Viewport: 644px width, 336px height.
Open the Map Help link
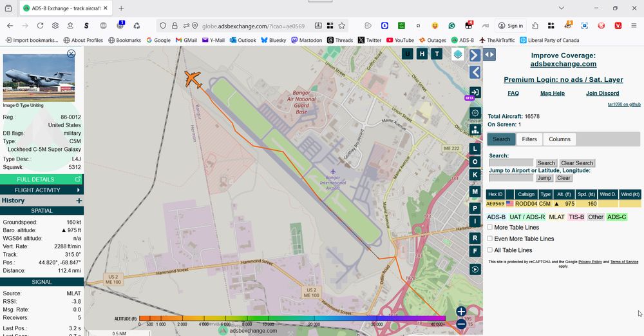pyautogui.click(x=552, y=94)
